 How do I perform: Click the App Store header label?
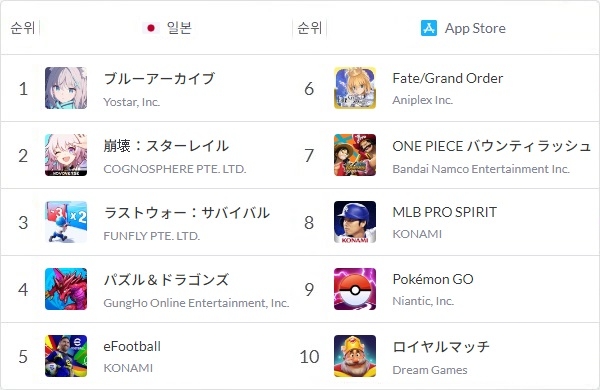pyautogui.click(x=475, y=28)
